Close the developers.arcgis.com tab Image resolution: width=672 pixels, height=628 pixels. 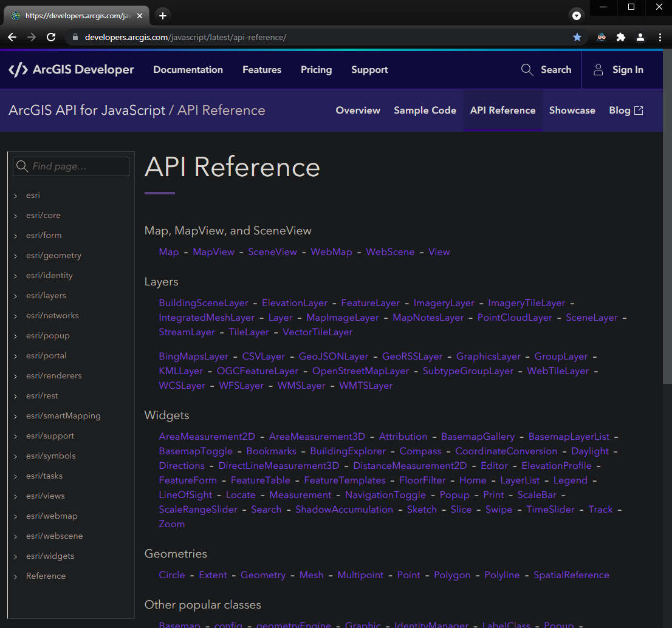click(140, 16)
